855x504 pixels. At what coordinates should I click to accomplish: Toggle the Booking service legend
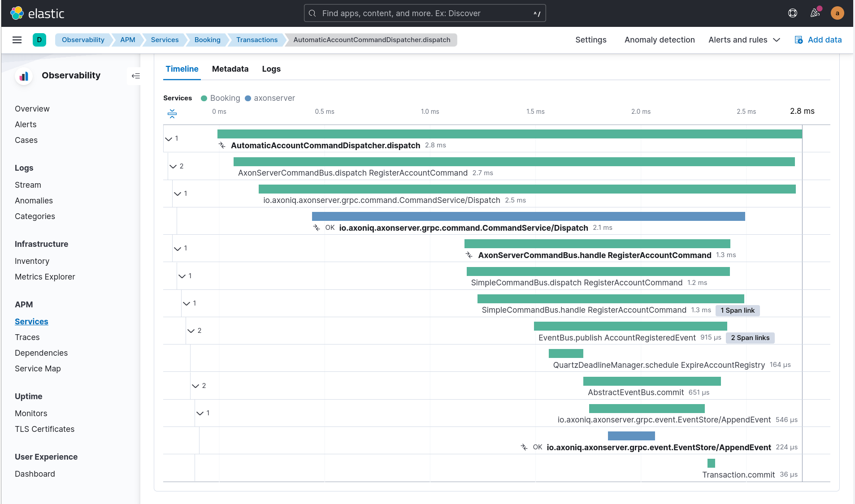(x=220, y=98)
